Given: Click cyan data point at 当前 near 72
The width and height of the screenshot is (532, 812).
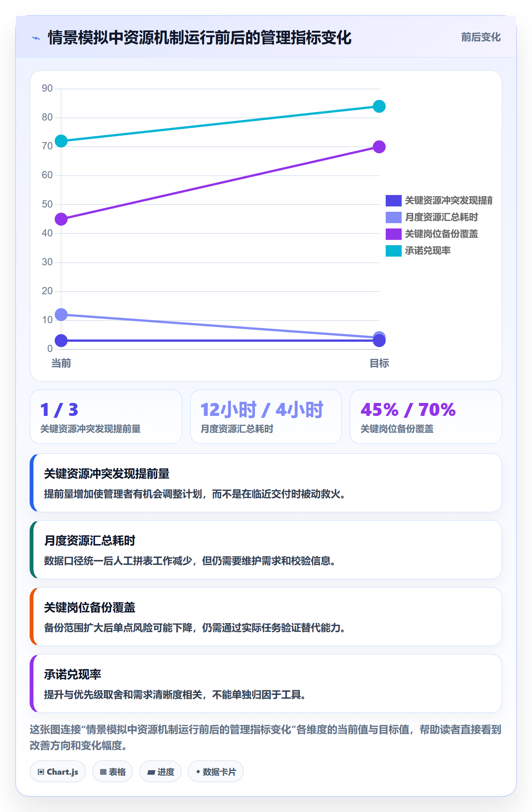Looking at the screenshot, I should click(x=61, y=141).
